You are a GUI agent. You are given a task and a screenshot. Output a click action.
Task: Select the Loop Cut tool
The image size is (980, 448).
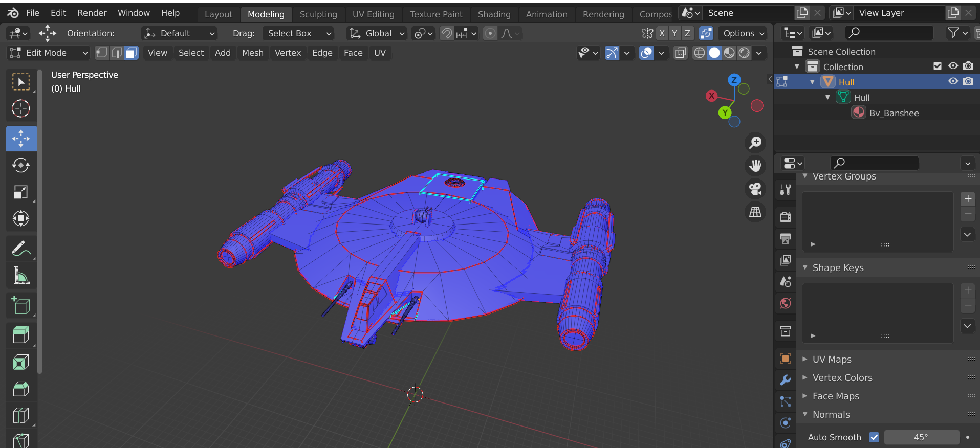pos(21,415)
